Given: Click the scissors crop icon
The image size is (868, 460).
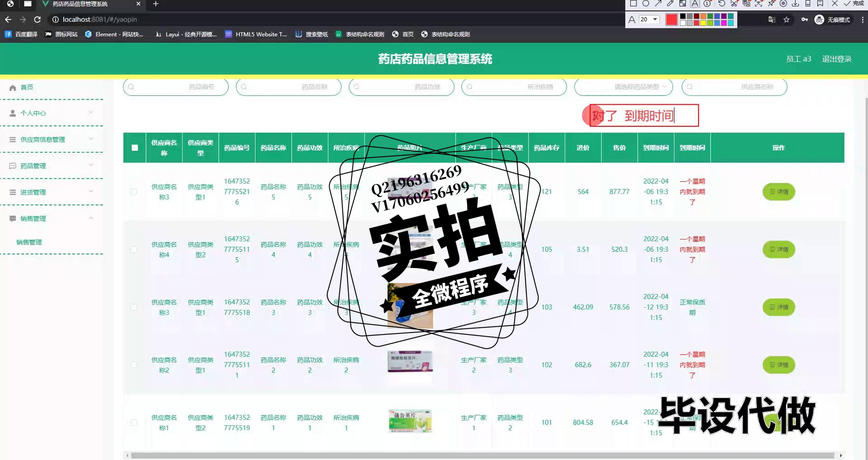Looking at the screenshot, I should [734, 4].
